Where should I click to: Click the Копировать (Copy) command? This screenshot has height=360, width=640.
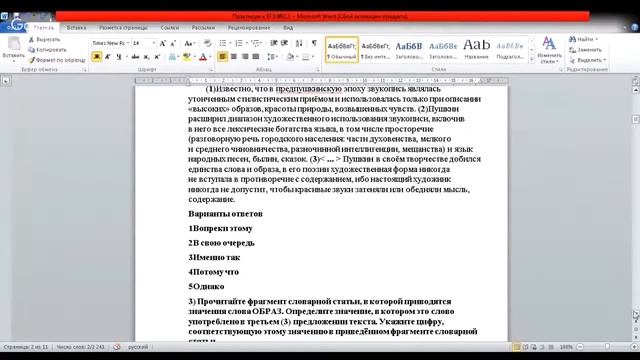pyautogui.click(x=47, y=50)
